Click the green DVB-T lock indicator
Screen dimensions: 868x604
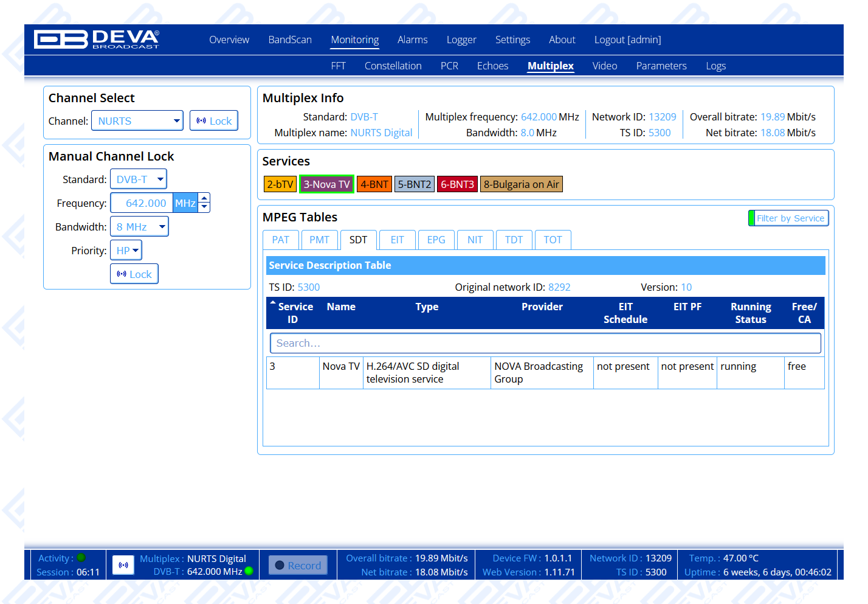[x=249, y=571]
